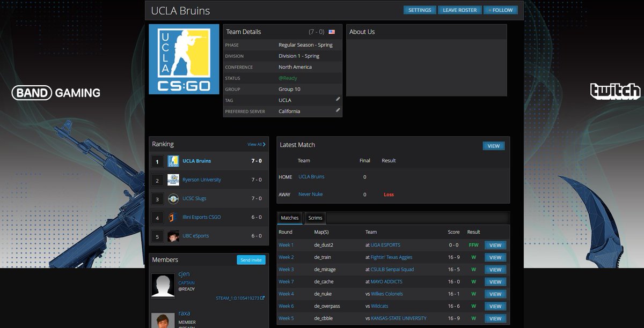Click UBC eSports ranking logo
This screenshot has width=644, height=328.
[173, 236]
